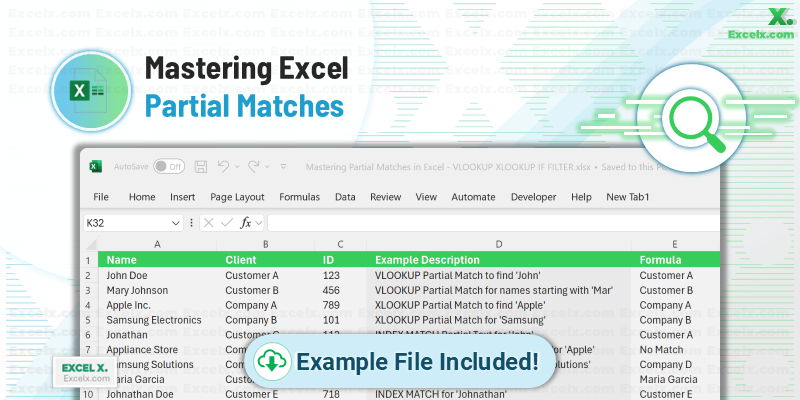The width and height of the screenshot is (800, 400).
Task: Select cell 'VLOOKUP Partial Match to find 'John''
Action: pos(499,276)
